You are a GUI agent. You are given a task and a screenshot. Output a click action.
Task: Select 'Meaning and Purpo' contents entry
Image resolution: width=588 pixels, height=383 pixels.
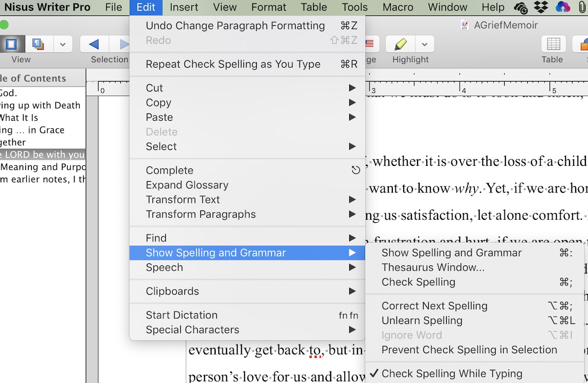42,167
